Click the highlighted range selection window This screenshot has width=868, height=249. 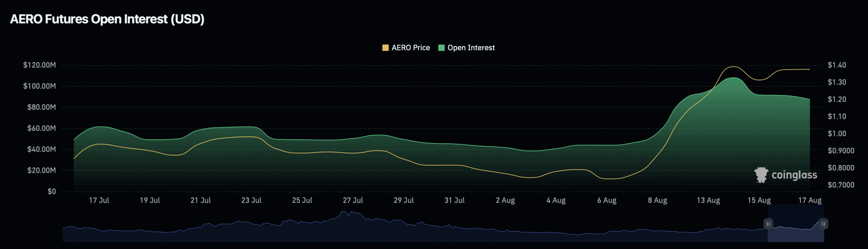[796, 223]
